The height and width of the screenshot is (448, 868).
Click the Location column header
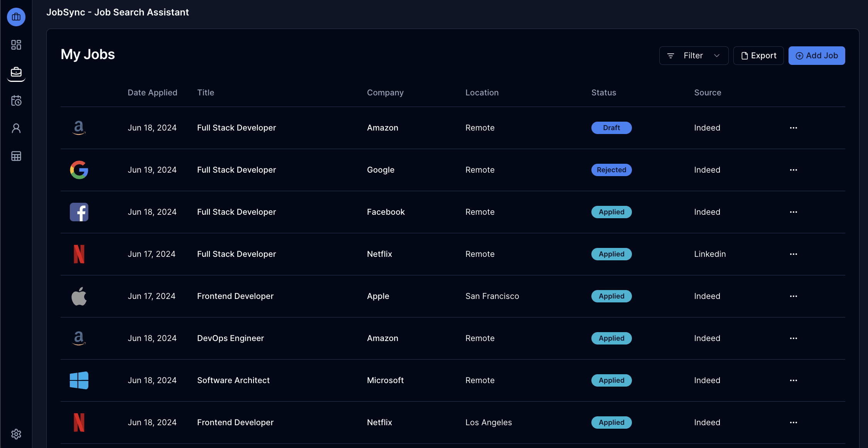pyautogui.click(x=482, y=93)
